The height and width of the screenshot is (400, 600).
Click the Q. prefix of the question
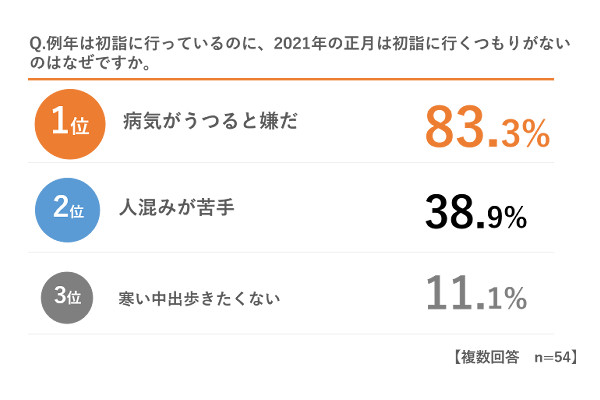point(37,44)
